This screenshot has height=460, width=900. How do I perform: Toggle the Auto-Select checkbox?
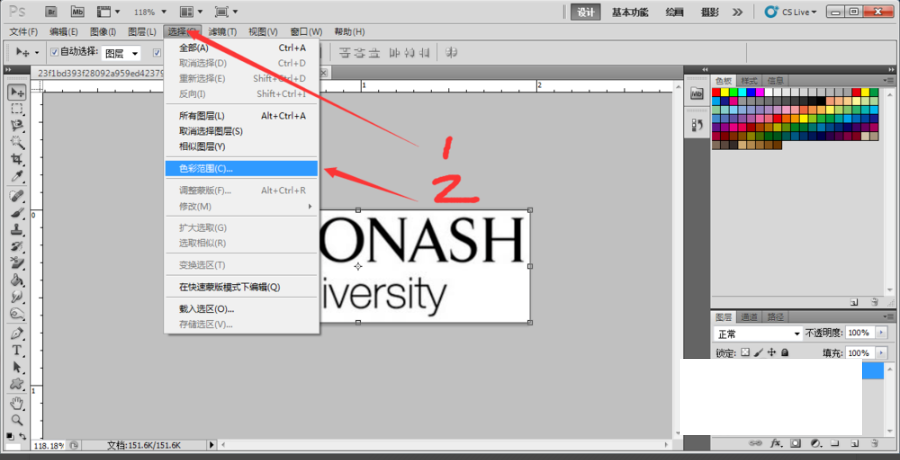coord(55,52)
